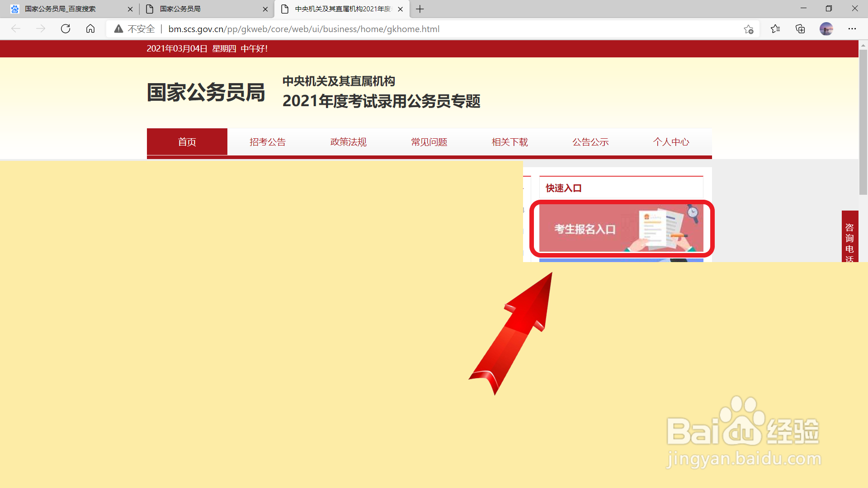The width and height of the screenshot is (868, 488).
Task: Open the favorites bar icon
Action: (x=775, y=28)
